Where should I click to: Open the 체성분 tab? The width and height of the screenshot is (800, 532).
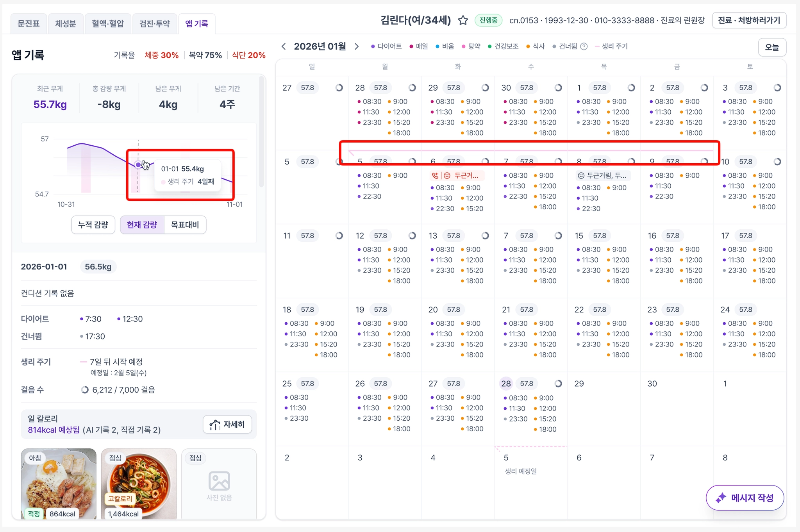pos(66,24)
